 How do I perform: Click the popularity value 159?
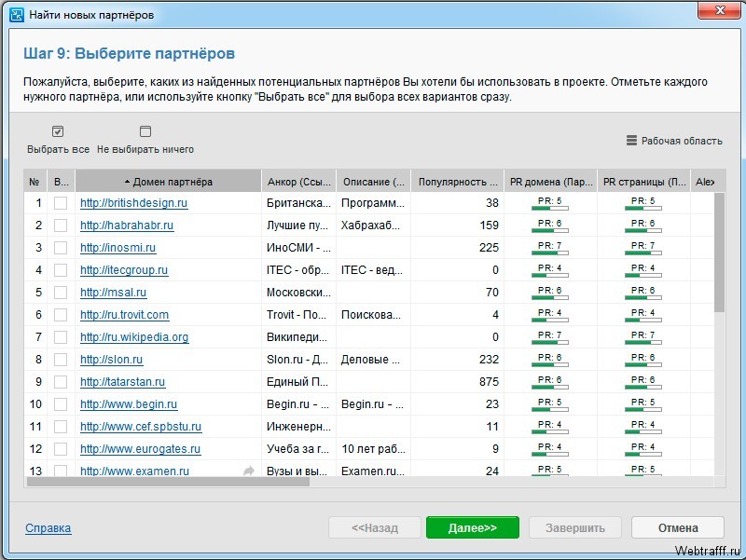[x=489, y=225]
